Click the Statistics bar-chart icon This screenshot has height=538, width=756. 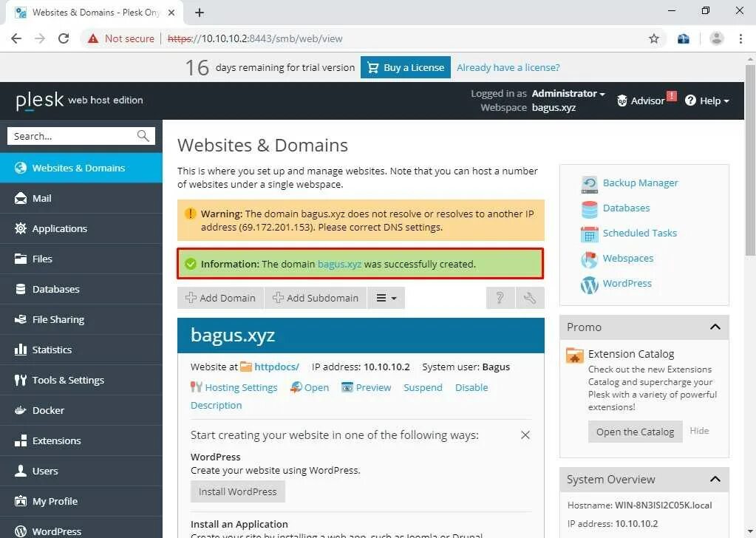point(20,350)
